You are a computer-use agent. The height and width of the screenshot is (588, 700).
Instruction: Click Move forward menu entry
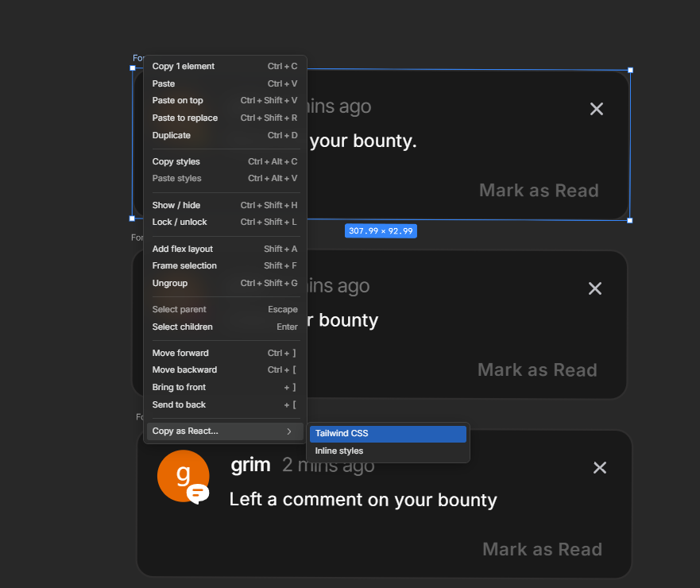tap(225, 353)
